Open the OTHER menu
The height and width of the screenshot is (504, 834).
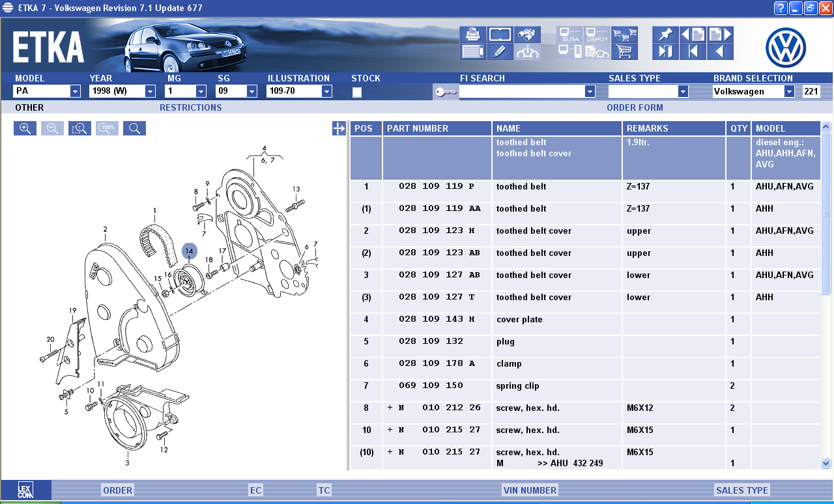pos(29,107)
